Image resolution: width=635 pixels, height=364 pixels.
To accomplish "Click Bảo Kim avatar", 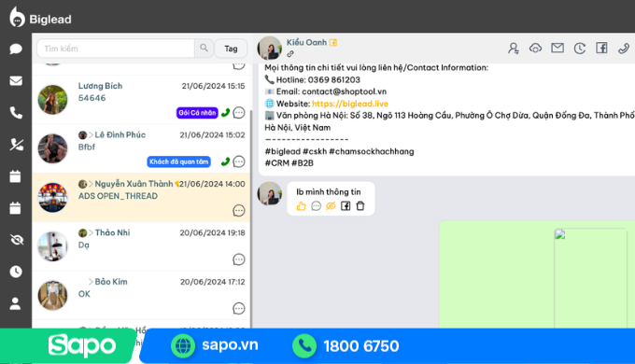I will pos(52,295).
